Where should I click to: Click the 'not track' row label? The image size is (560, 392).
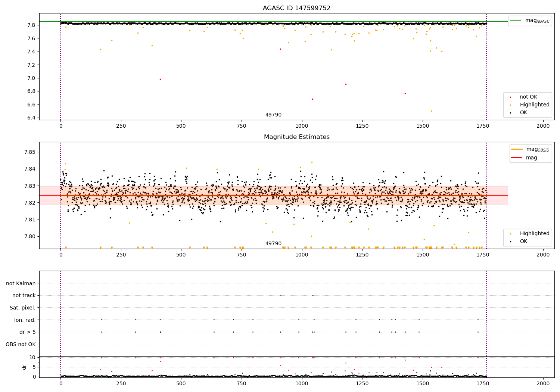[24, 296]
